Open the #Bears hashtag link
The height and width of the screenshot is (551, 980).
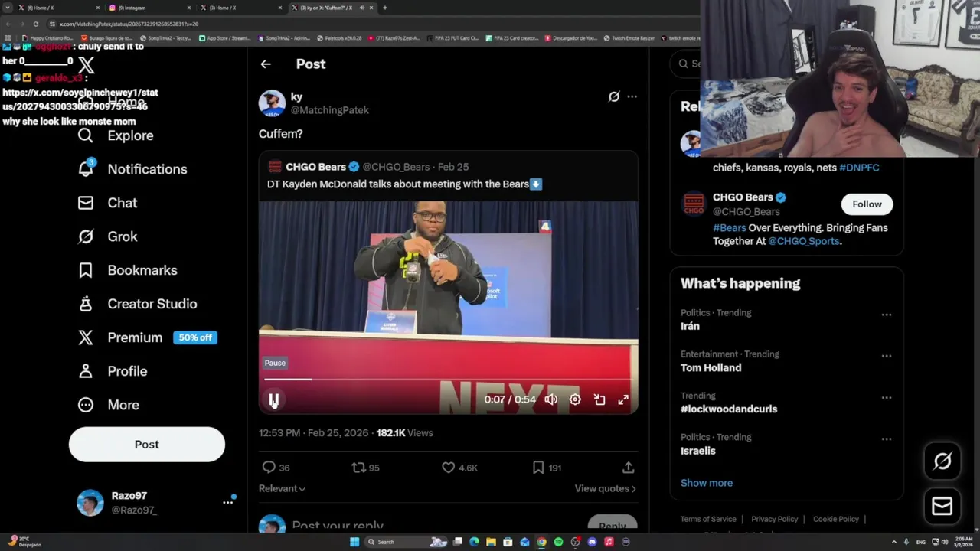(x=730, y=228)
